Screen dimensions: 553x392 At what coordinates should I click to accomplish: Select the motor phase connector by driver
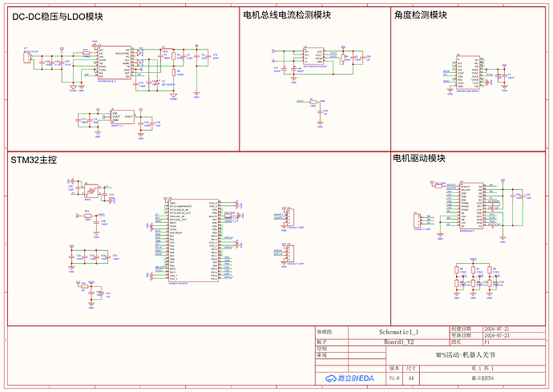point(418,220)
